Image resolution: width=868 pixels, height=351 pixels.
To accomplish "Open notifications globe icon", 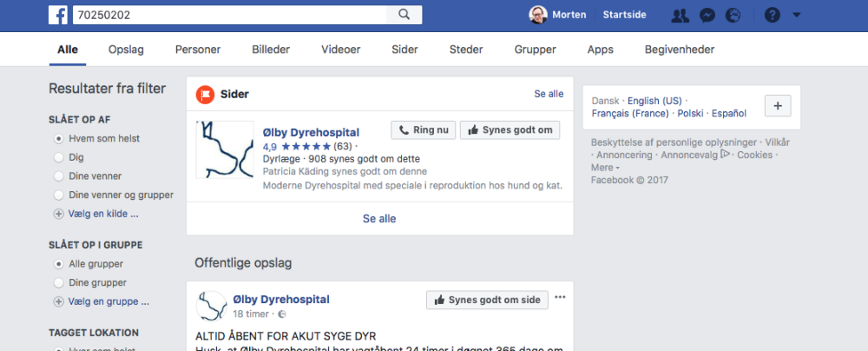I will point(733,15).
